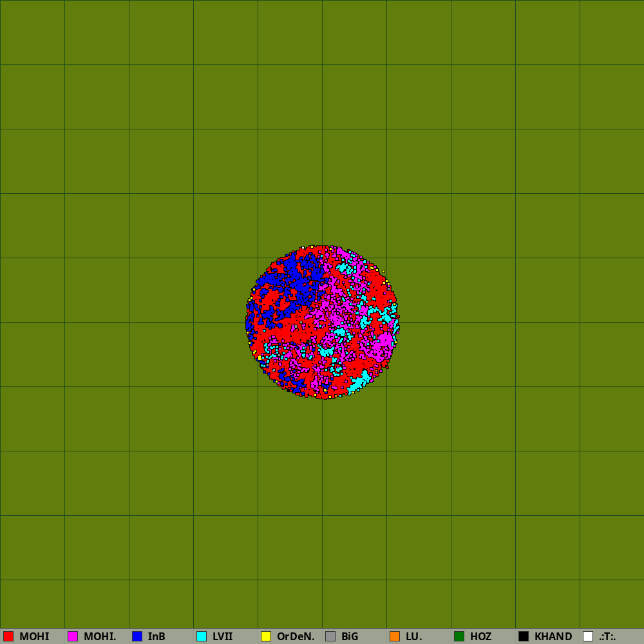Select the "HOZ" legend label

click(481, 636)
